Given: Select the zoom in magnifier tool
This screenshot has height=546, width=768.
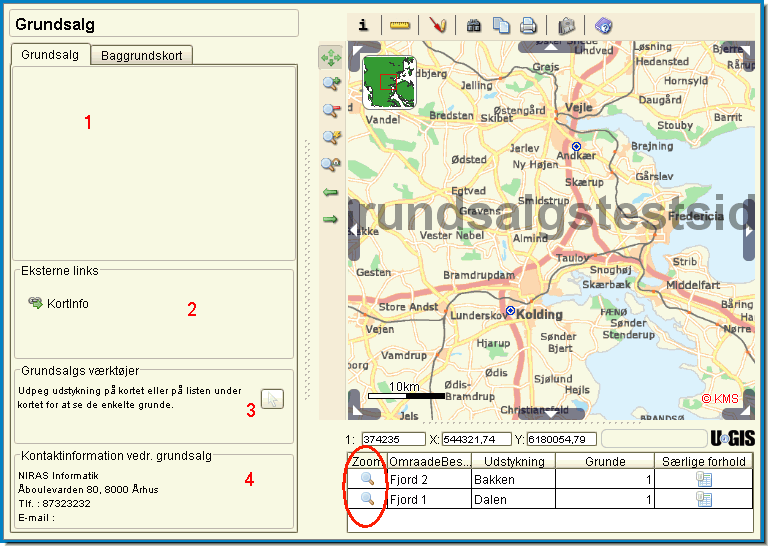Looking at the screenshot, I should [x=331, y=84].
